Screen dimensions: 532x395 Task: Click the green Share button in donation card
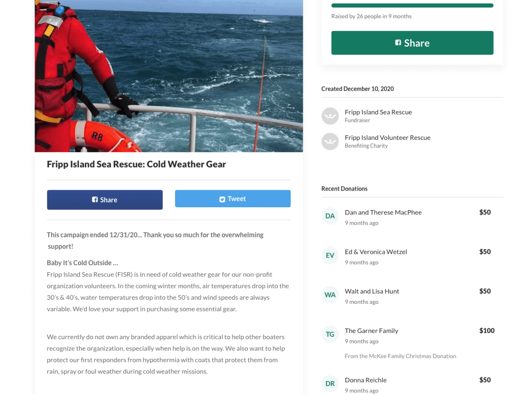(x=412, y=43)
